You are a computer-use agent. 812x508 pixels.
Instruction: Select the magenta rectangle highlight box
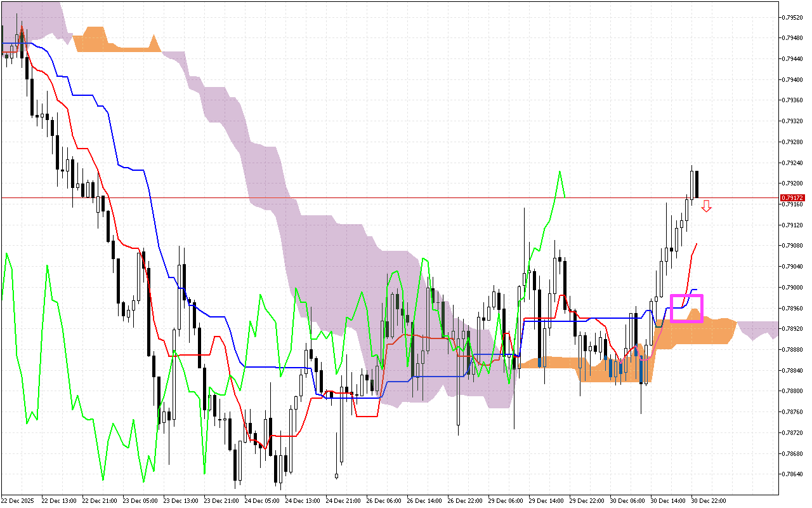686,308
